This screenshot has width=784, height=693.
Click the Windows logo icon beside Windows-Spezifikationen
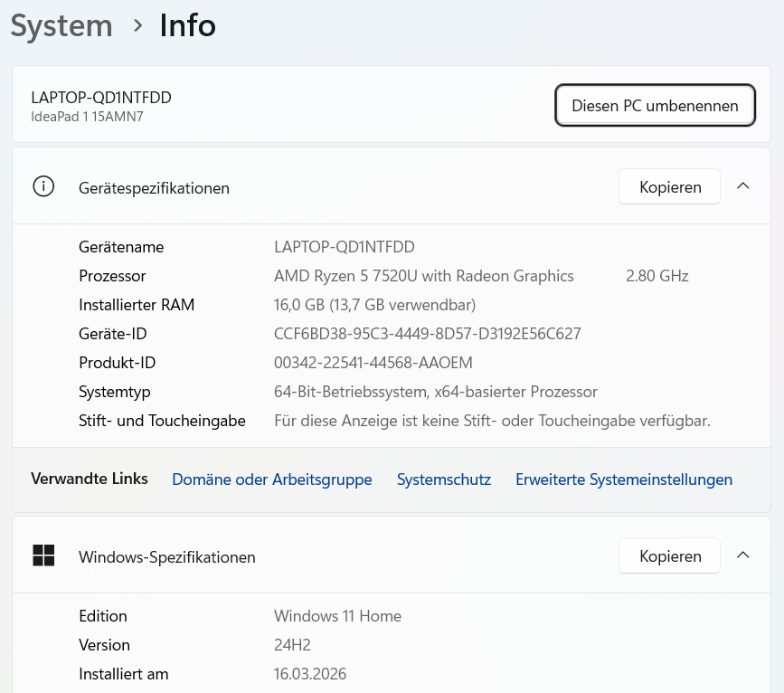[x=43, y=555]
